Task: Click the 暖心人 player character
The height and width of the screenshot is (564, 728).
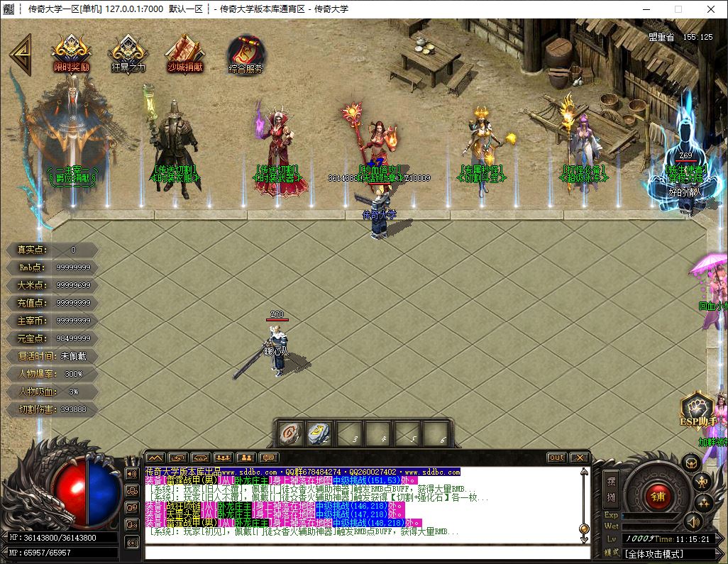Action: tap(277, 350)
